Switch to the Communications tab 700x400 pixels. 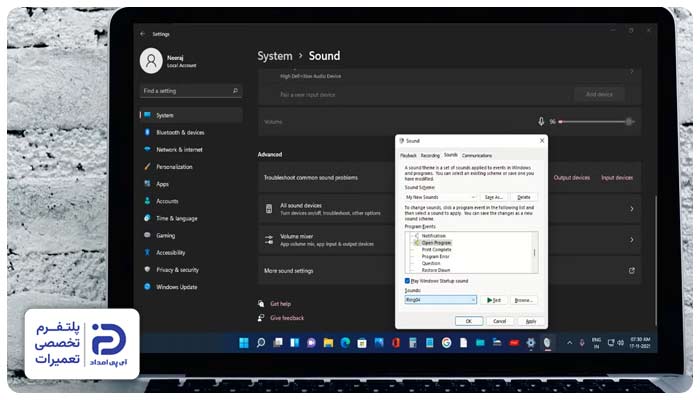(477, 155)
